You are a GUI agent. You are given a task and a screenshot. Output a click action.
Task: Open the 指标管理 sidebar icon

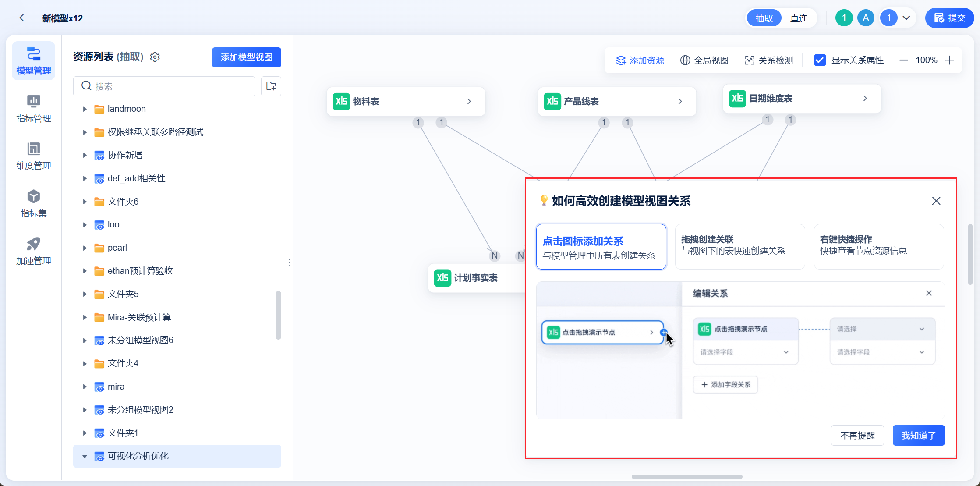[33, 101]
